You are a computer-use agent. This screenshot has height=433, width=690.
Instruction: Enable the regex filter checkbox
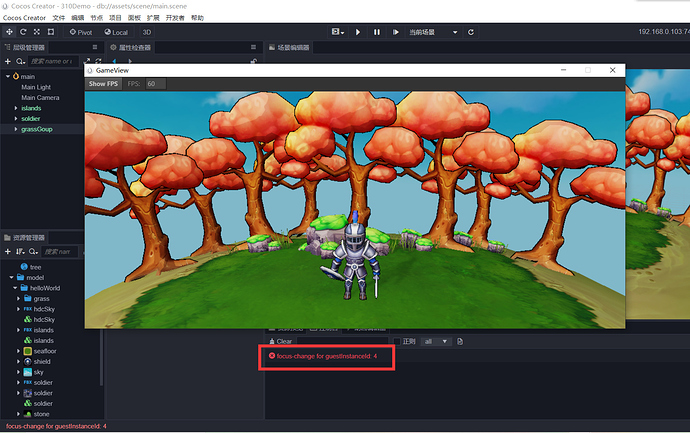(397, 341)
